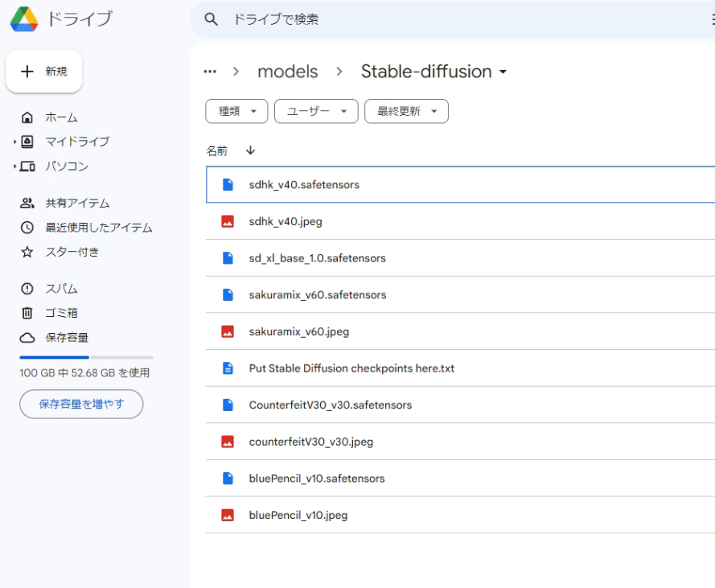715x588 pixels.
Task: Select the sakuramix_v60.safetensors file
Action: tap(317, 295)
